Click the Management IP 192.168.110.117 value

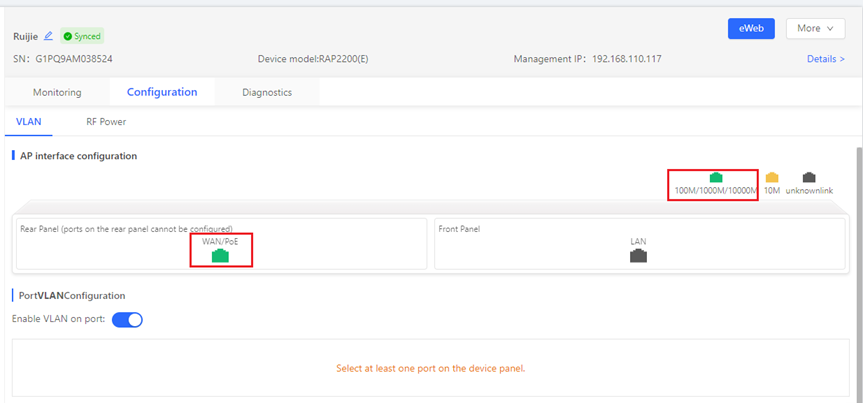[x=626, y=58]
